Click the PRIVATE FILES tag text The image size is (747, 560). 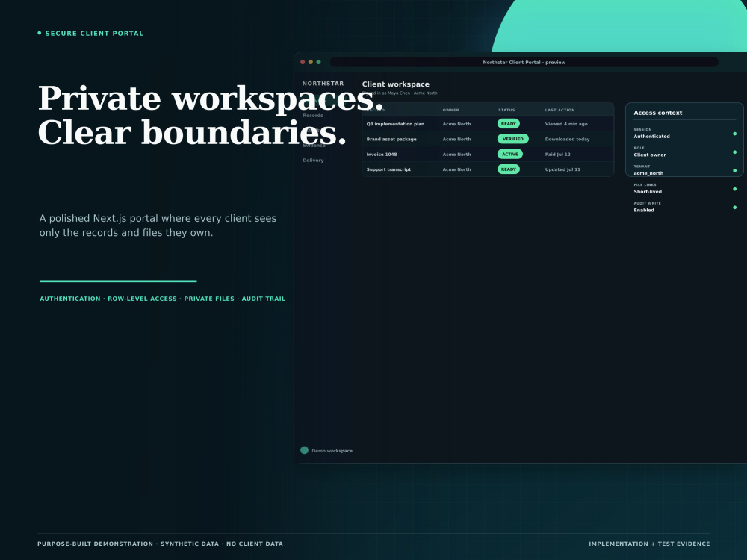209,299
